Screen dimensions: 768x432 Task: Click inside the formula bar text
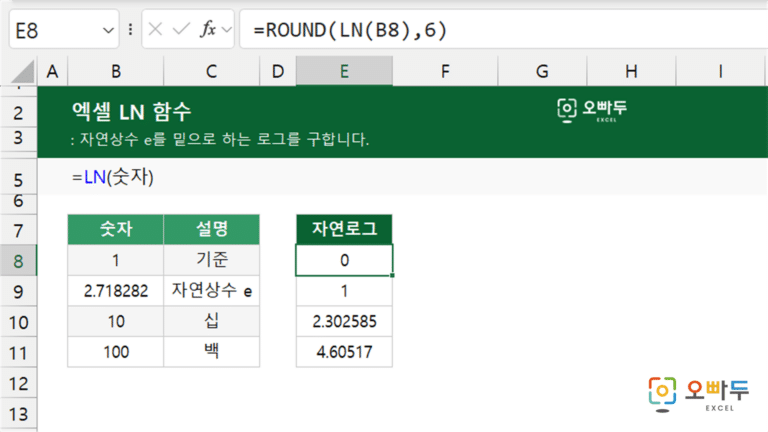[x=350, y=30]
